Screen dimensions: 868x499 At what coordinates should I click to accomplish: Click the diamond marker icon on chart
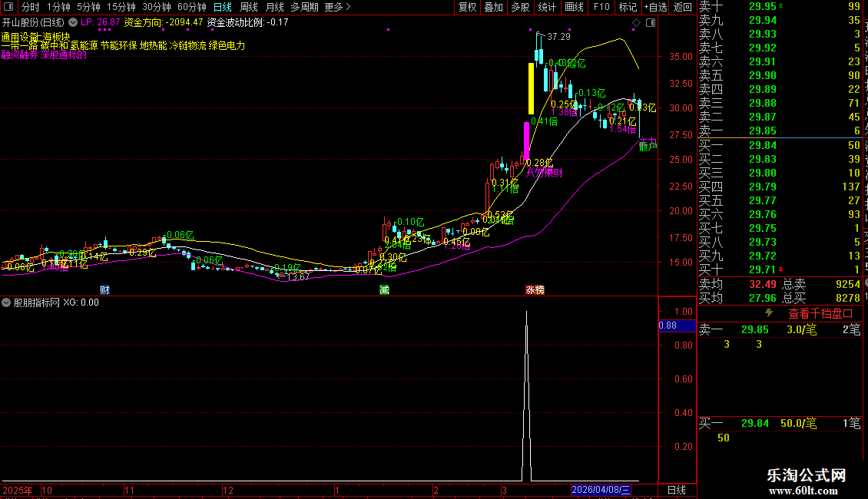click(x=636, y=23)
